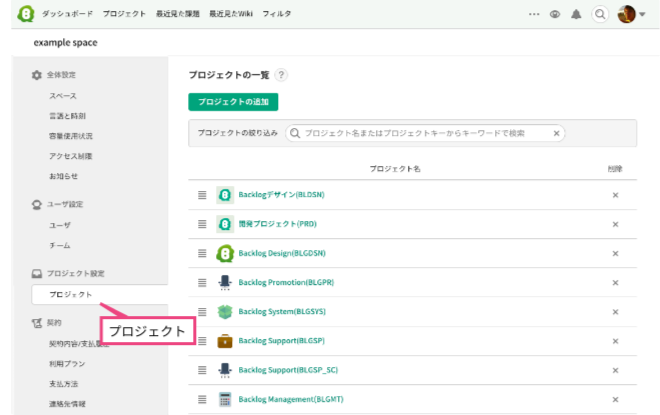The image size is (660, 415).
Task: Open 最近見た課題 in the top navigation
Action: [x=178, y=14]
